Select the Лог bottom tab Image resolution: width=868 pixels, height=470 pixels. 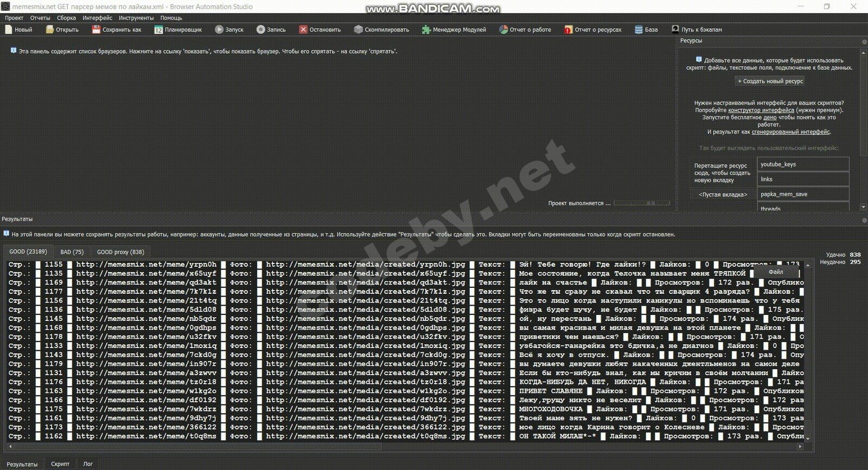click(88, 464)
